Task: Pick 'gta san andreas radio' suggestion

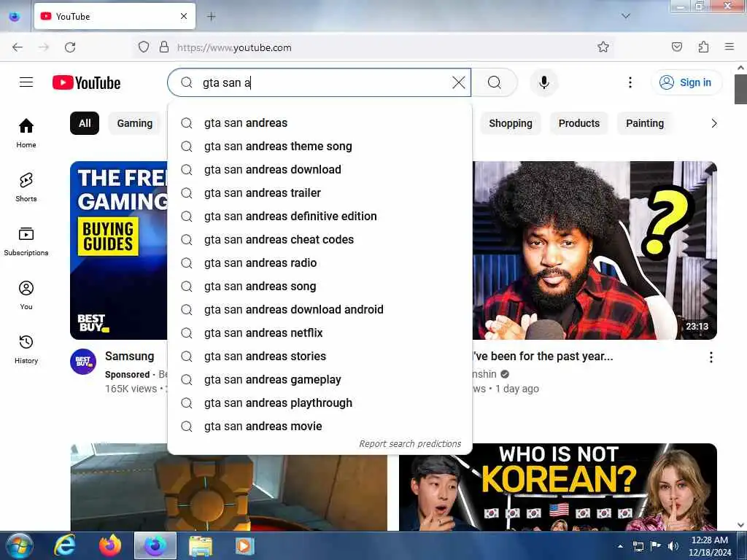Action: [x=320, y=262]
